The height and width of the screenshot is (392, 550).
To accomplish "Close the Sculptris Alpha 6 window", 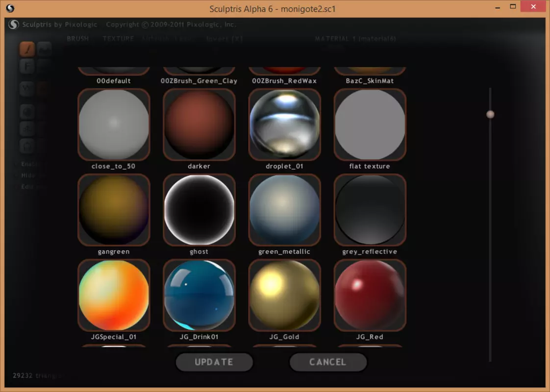I will (x=533, y=6).
